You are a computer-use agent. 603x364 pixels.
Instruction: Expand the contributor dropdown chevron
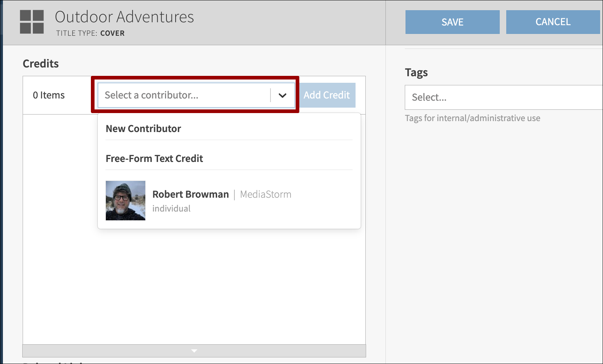pyautogui.click(x=283, y=96)
